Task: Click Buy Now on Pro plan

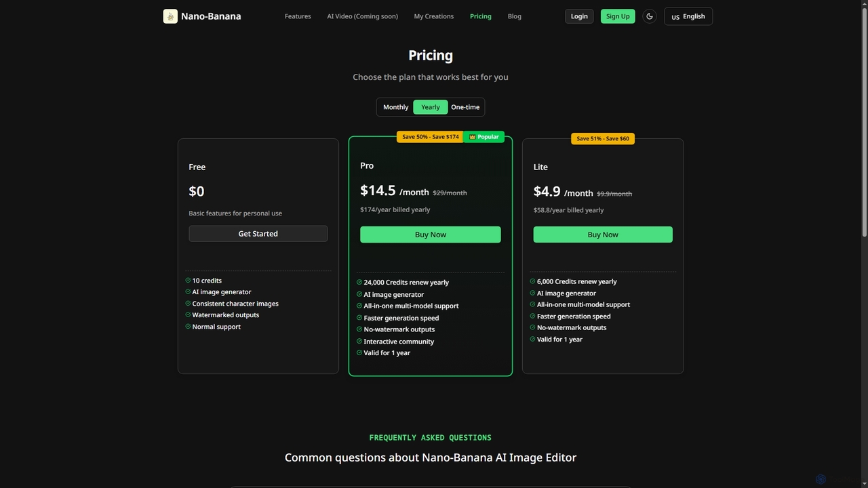Action: coord(431,235)
